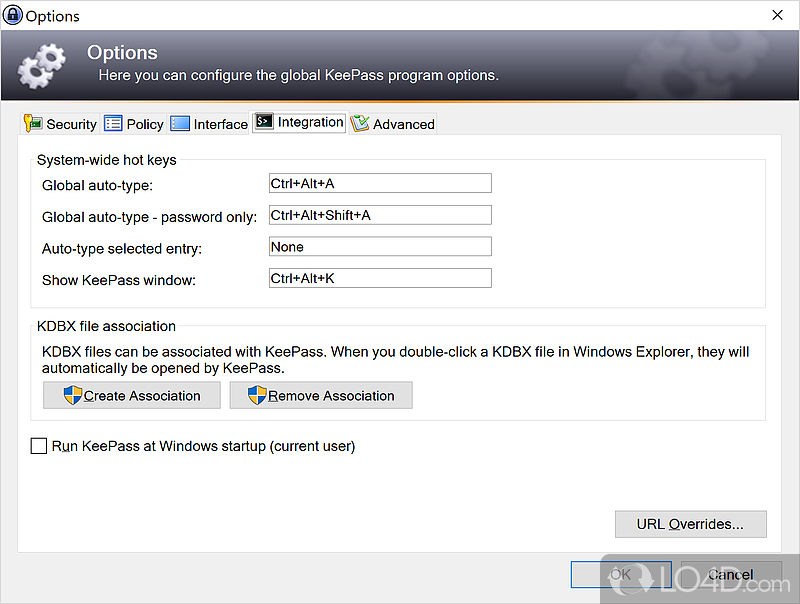The height and width of the screenshot is (604, 800).
Task: Click 'KDBX file association' group title
Action: (106, 326)
